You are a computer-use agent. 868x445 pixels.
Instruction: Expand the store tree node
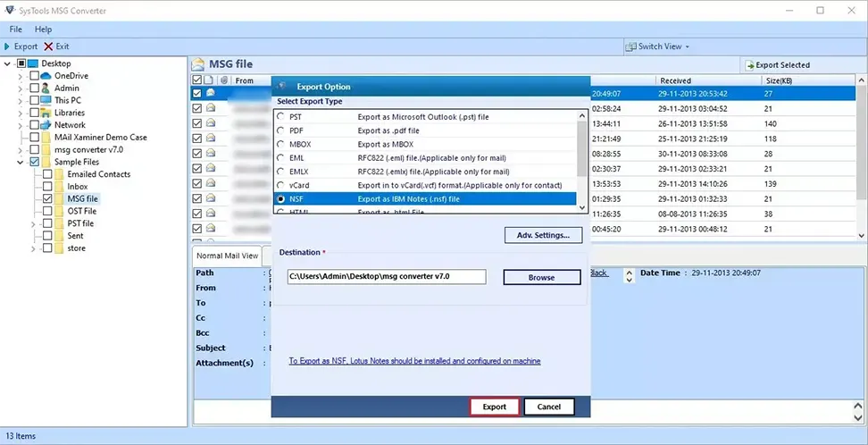click(34, 248)
